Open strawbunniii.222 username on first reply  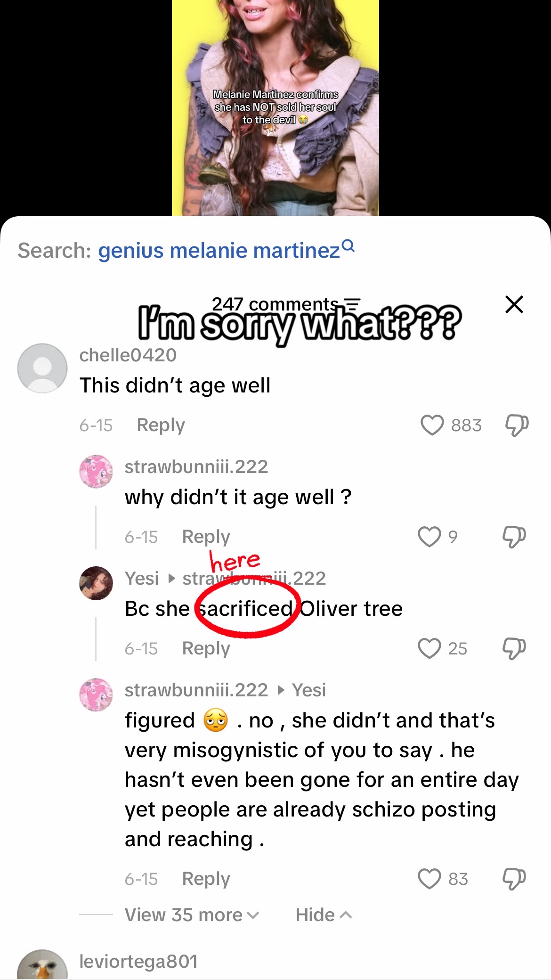click(196, 467)
